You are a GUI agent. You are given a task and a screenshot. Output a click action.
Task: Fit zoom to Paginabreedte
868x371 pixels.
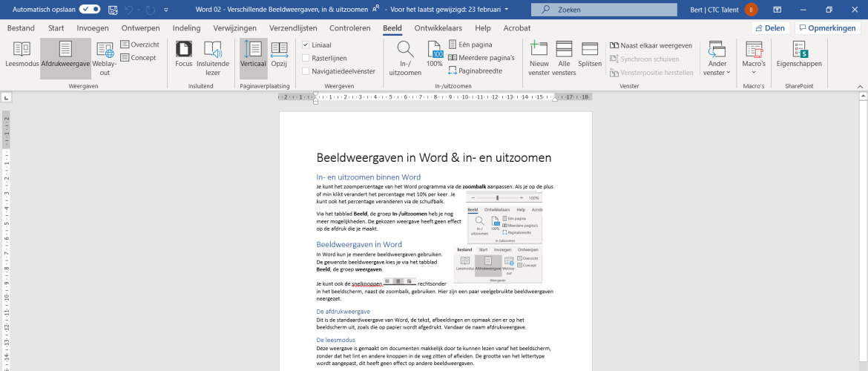(x=475, y=71)
